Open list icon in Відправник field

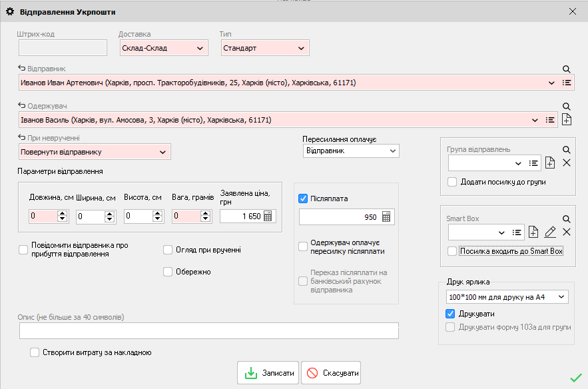(x=567, y=83)
